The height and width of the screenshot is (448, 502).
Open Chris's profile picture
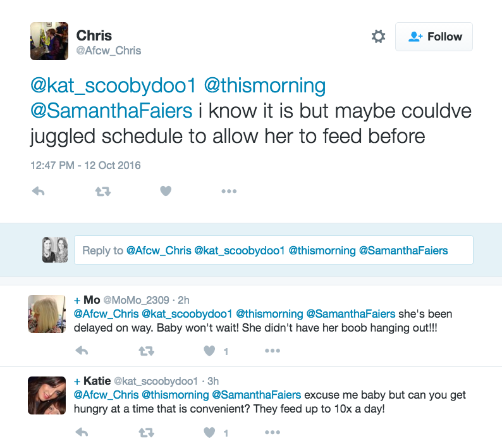coord(49,41)
